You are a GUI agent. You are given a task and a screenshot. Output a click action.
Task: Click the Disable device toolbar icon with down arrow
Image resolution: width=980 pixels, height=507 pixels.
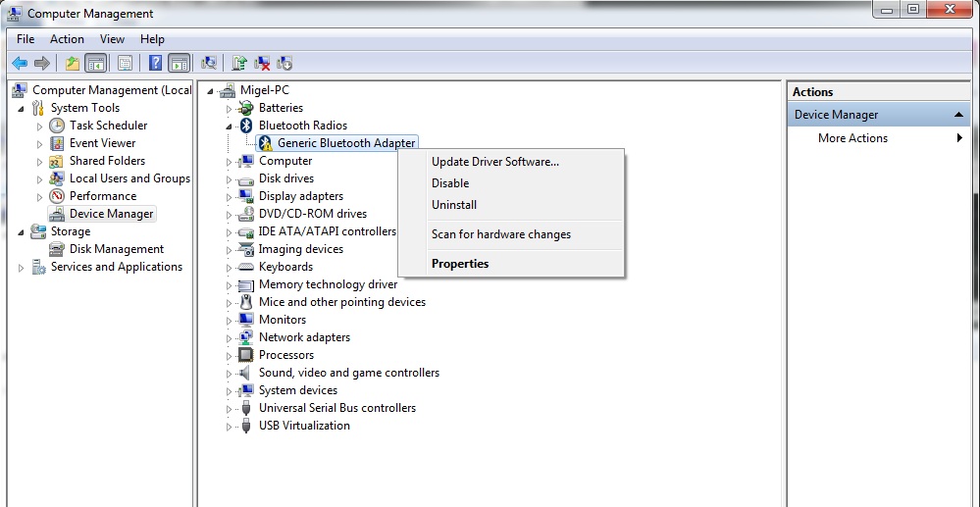(x=284, y=63)
